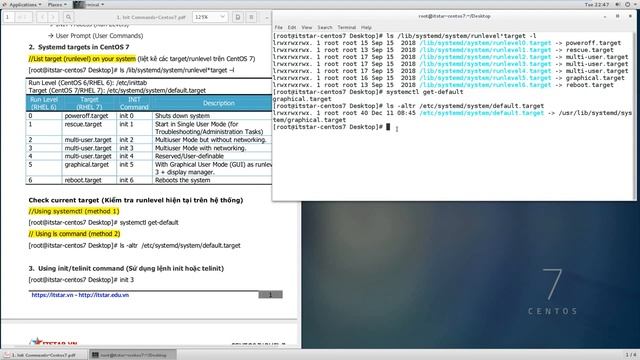Open the terminal Search menu
640x360 pixels.
click(x=325, y=27)
